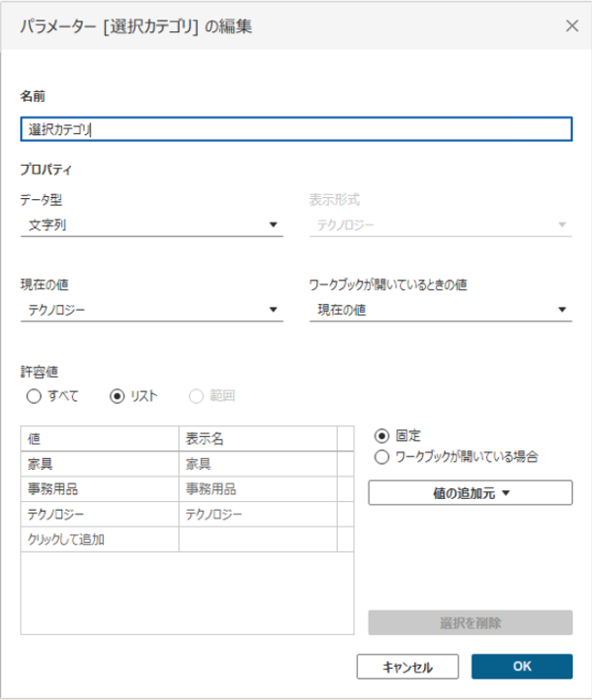Click the 表示名 column header
Image resolution: width=592 pixels, height=700 pixels.
pos(257,439)
